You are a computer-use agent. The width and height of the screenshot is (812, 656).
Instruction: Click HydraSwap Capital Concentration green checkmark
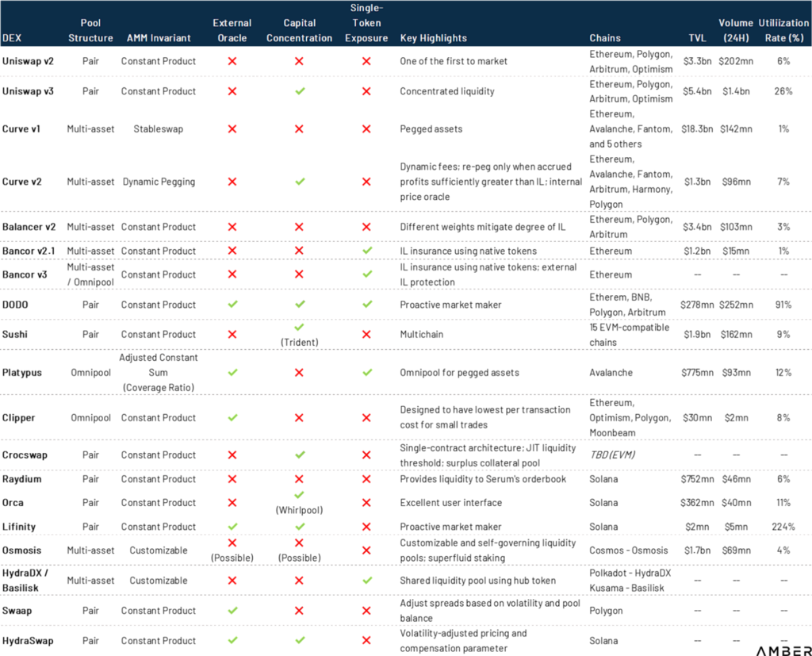[x=300, y=640]
